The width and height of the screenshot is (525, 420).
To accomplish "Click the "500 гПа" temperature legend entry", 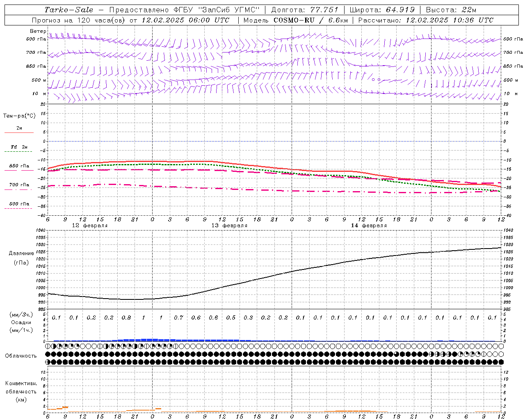I will (19, 204).
